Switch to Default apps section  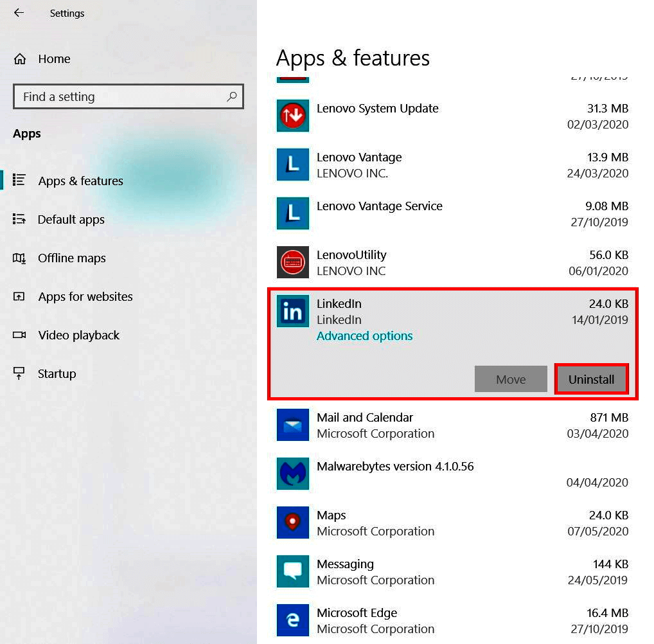tap(72, 219)
